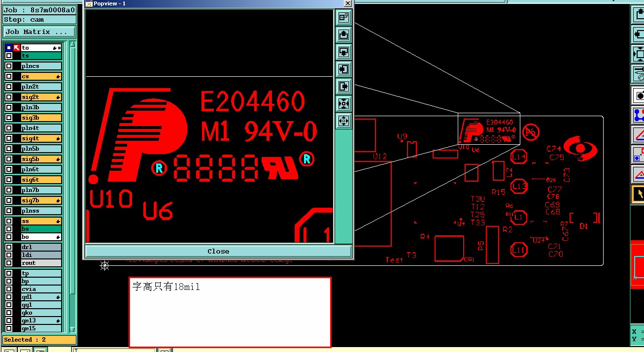Image resolution: width=644 pixels, height=352 pixels.
Task: Select the sig4t layer row
Action: coord(41,138)
